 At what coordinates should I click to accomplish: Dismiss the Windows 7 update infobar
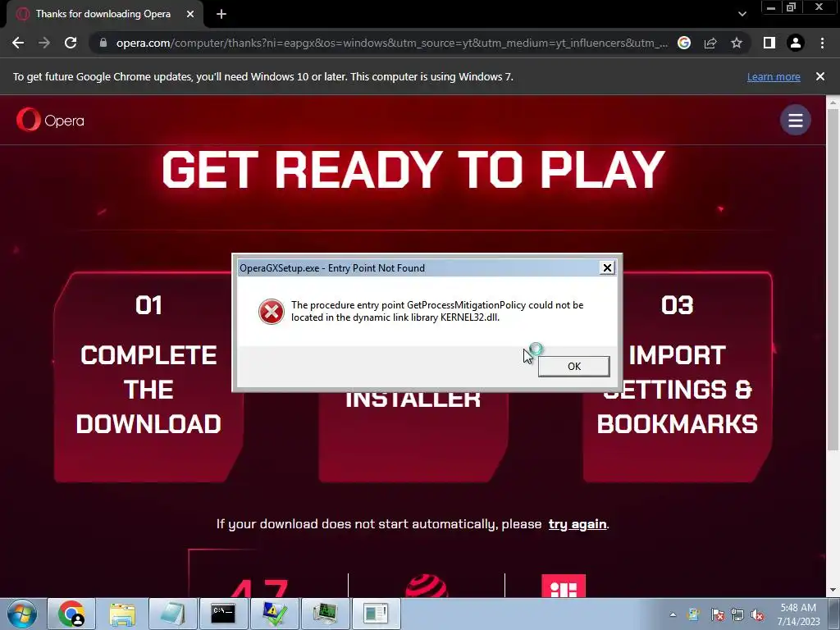pyautogui.click(x=820, y=76)
